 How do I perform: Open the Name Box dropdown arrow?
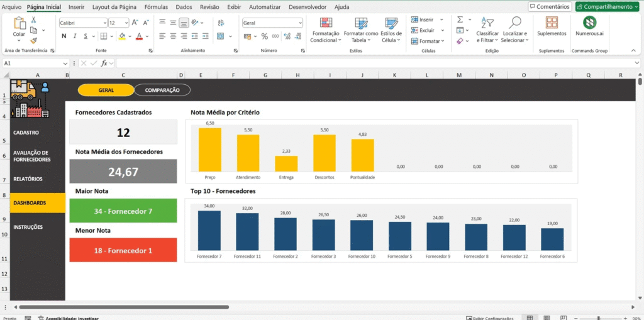[65, 63]
